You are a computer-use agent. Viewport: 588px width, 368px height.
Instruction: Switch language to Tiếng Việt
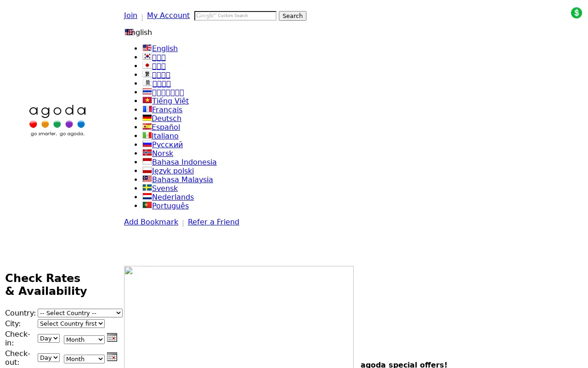coord(170,101)
